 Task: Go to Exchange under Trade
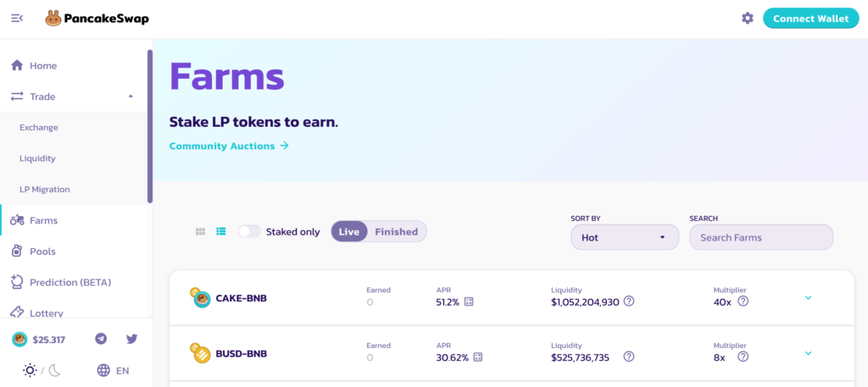point(39,127)
